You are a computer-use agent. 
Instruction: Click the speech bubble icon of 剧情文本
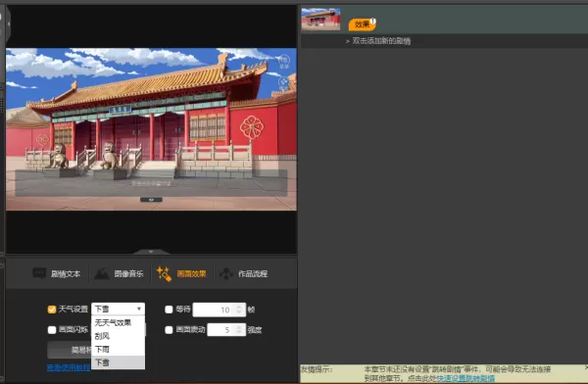coord(39,273)
